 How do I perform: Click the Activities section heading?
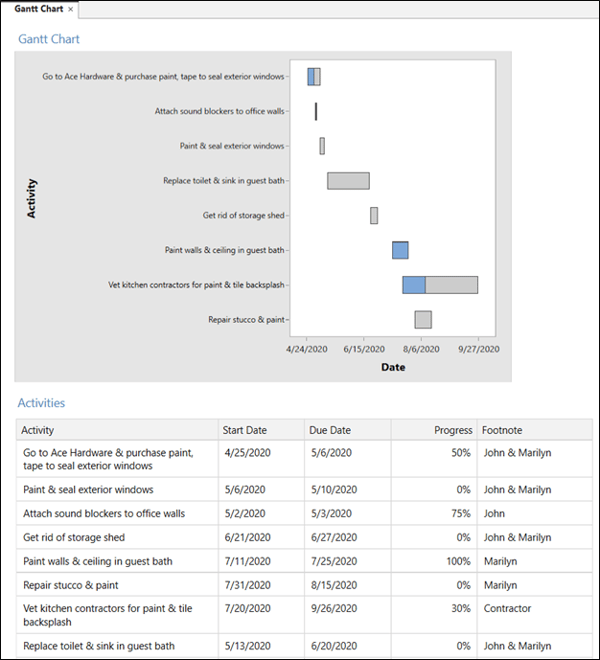tap(41, 403)
